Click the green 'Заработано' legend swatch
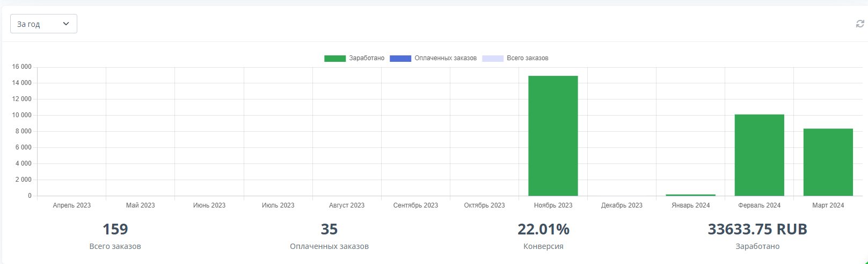Image resolution: width=868 pixels, height=264 pixels. coord(335,59)
